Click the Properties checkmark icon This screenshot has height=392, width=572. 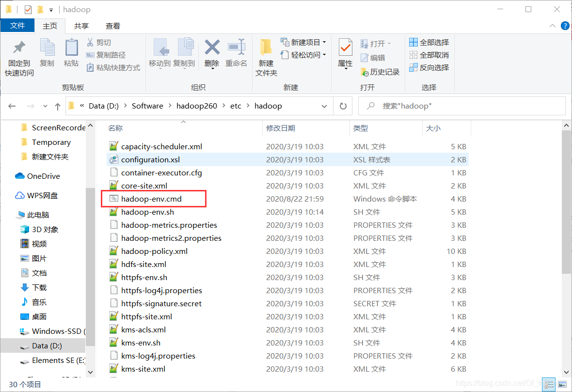click(x=345, y=47)
